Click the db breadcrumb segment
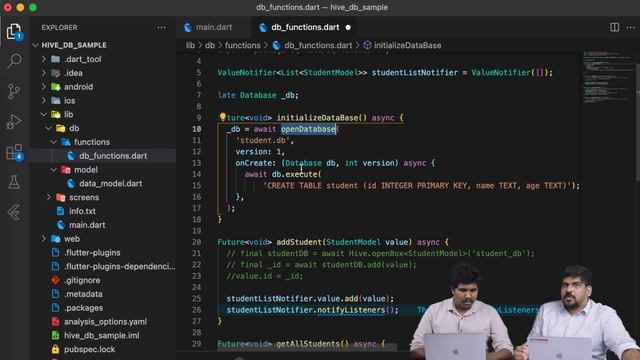Image resolution: width=640 pixels, height=360 pixels. (x=210, y=45)
